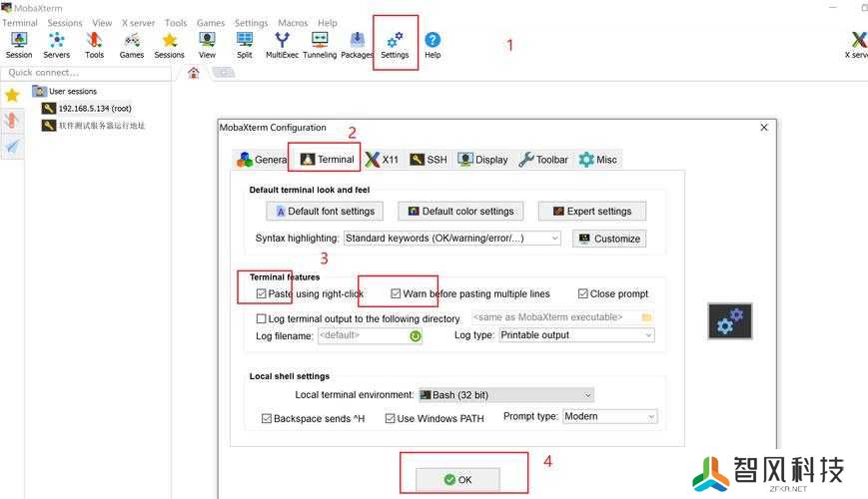Click the green log filename reset icon
This screenshot has width=868, height=499.
(x=416, y=335)
